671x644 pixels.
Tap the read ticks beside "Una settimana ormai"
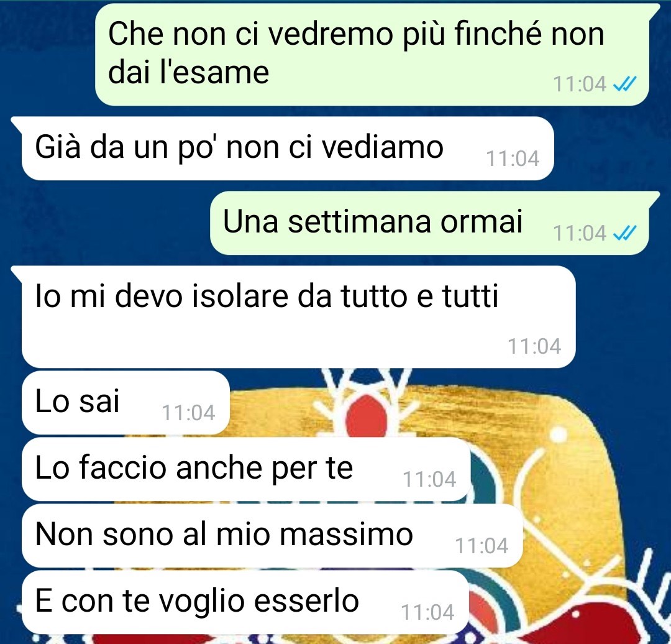625,233
